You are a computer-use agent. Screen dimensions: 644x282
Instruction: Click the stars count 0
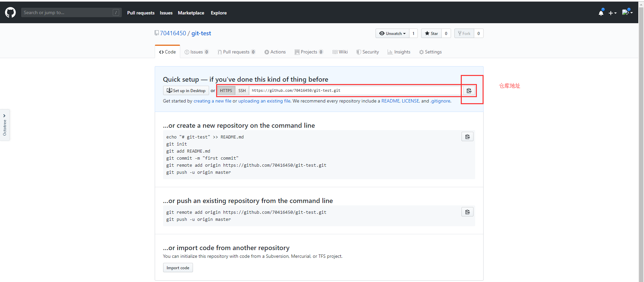446,33
